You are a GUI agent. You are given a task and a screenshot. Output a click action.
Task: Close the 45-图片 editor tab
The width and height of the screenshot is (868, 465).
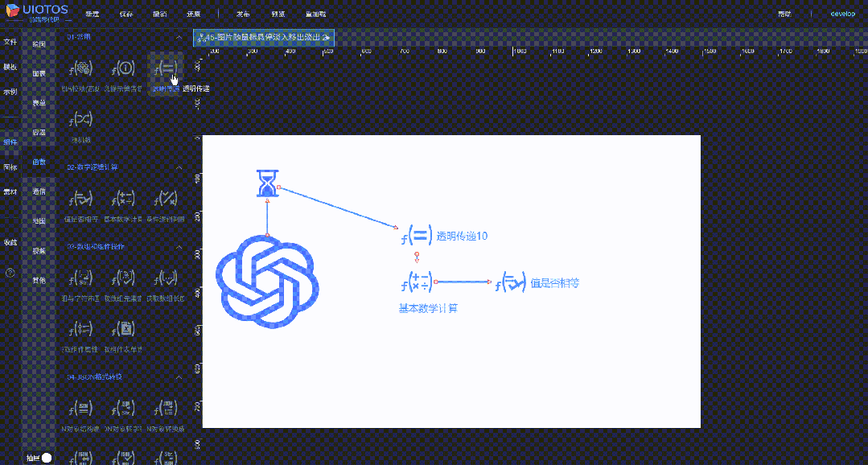click(326, 38)
